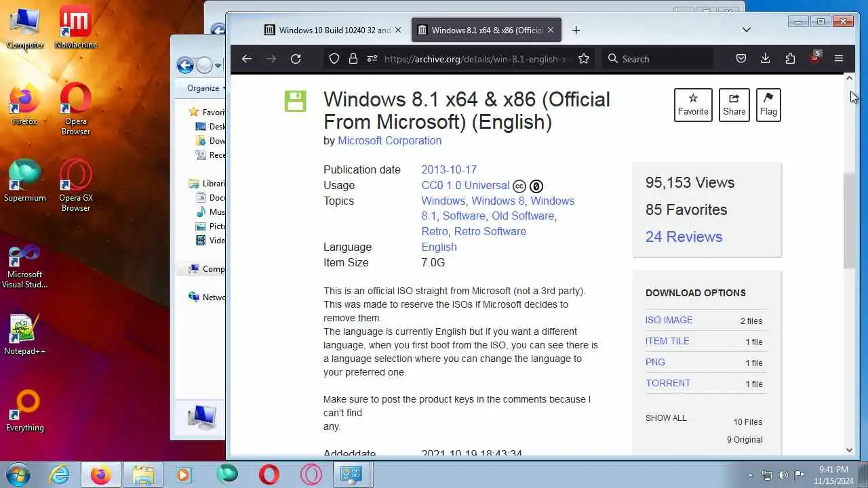The height and width of the screenshot is (488, 868).
Task: Open the Firefox desktop shortcut
Action: 25,104
